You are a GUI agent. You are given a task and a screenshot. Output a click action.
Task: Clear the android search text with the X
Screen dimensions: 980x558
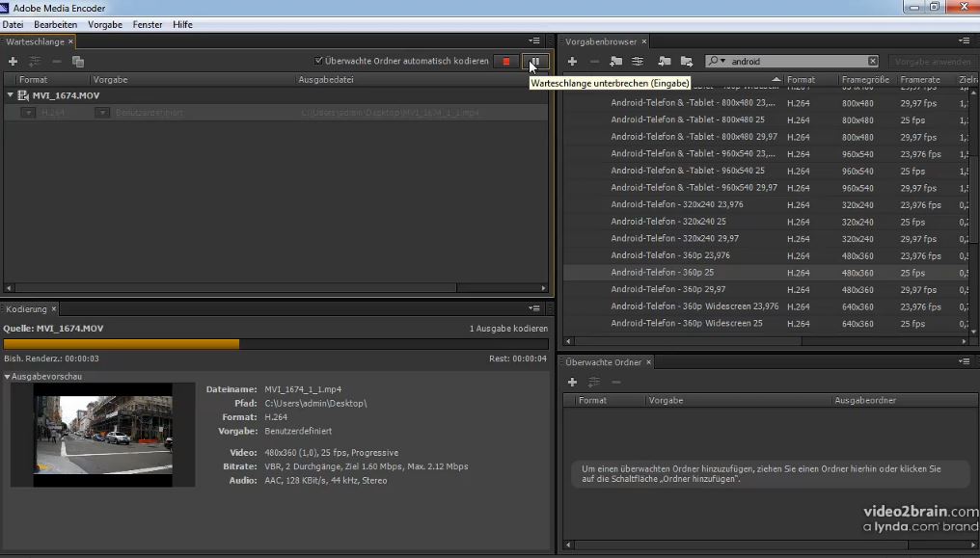pyautogui.click(x=873, y=61)
